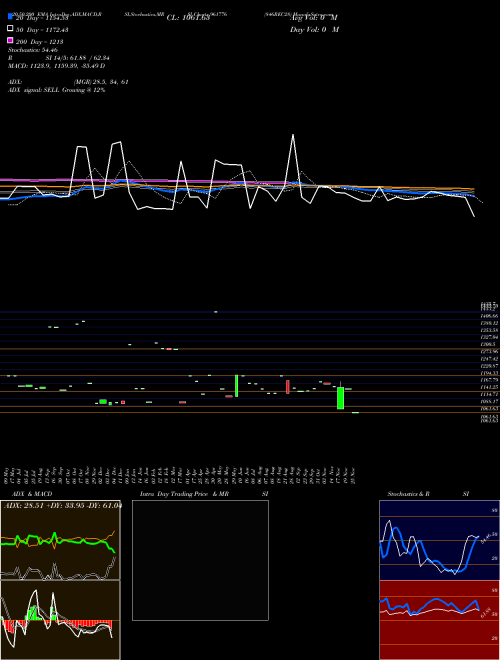Click the 'Avg Vol: 0 M' text

tap(314, 18)
